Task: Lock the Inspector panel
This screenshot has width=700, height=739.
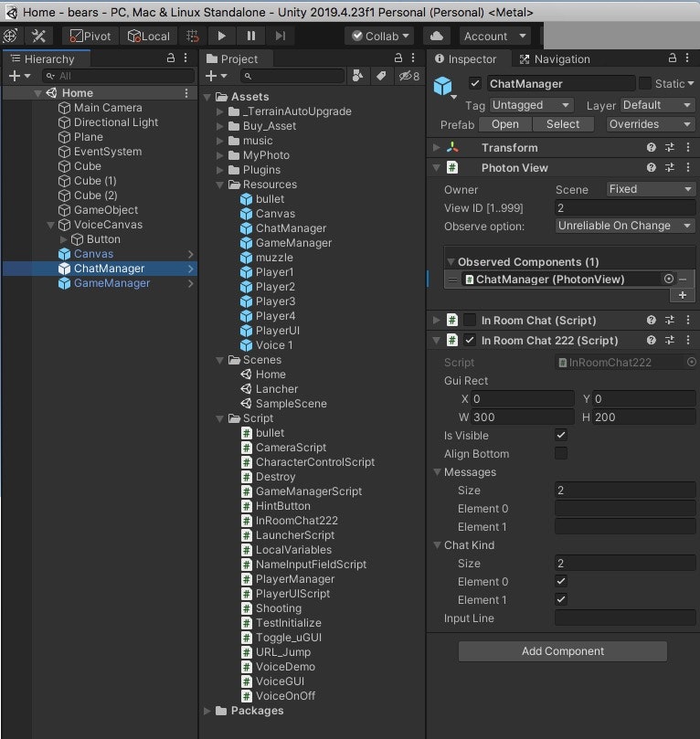Action: pyautogui.click(x=673, y=58)
